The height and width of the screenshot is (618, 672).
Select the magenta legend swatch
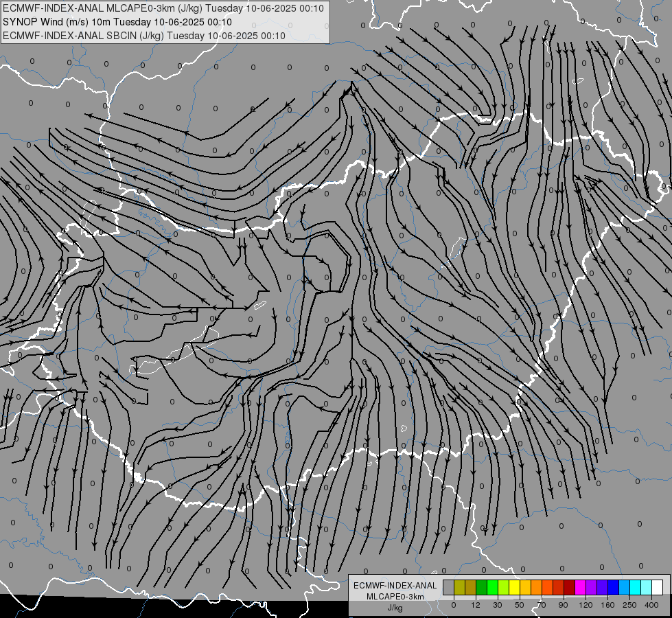pos(581,587)
